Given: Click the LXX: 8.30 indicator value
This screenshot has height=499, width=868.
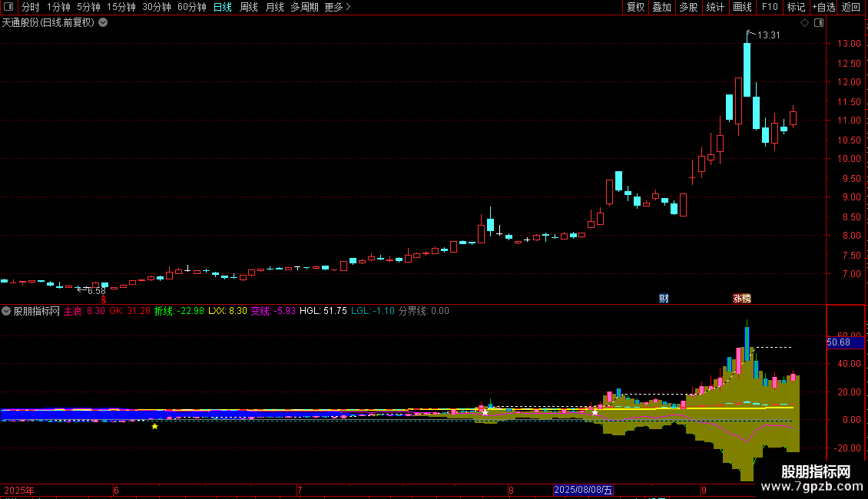Looking at the screenshot, I should coord(227,311).
